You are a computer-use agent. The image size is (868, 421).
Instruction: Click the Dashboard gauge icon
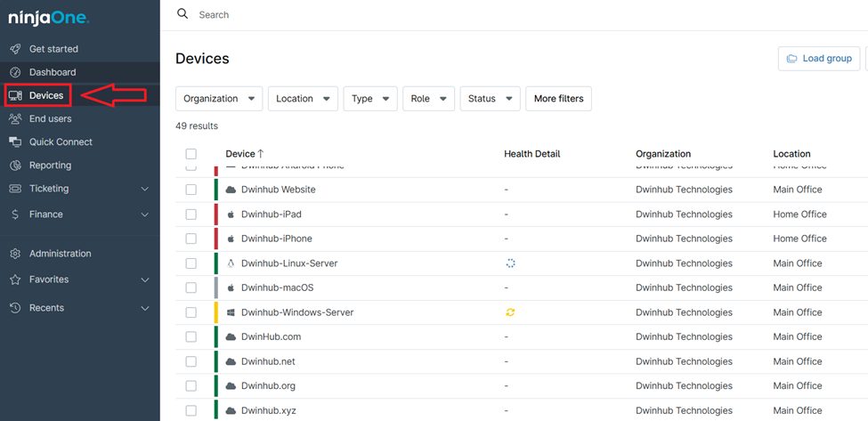click(x=15, y=72)
